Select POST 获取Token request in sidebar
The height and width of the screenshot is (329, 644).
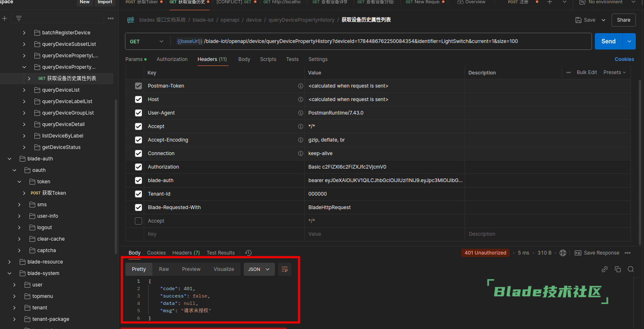coord(48,193)
